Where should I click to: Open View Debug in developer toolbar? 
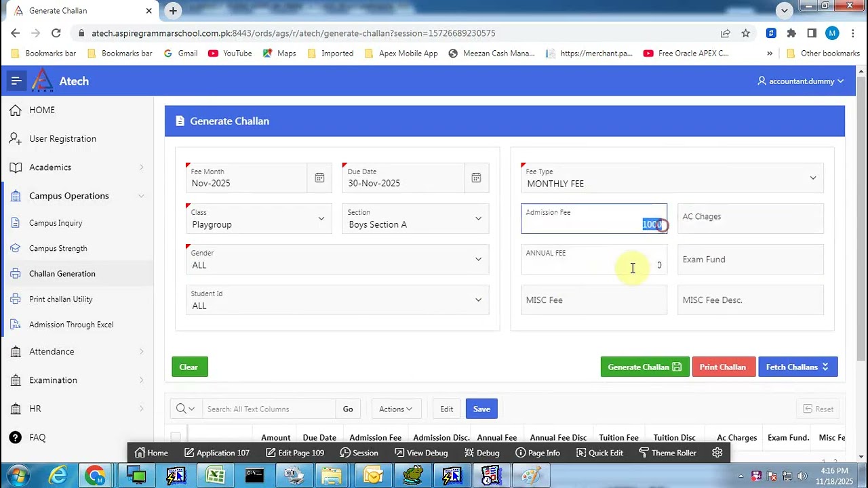coord(421,453)
